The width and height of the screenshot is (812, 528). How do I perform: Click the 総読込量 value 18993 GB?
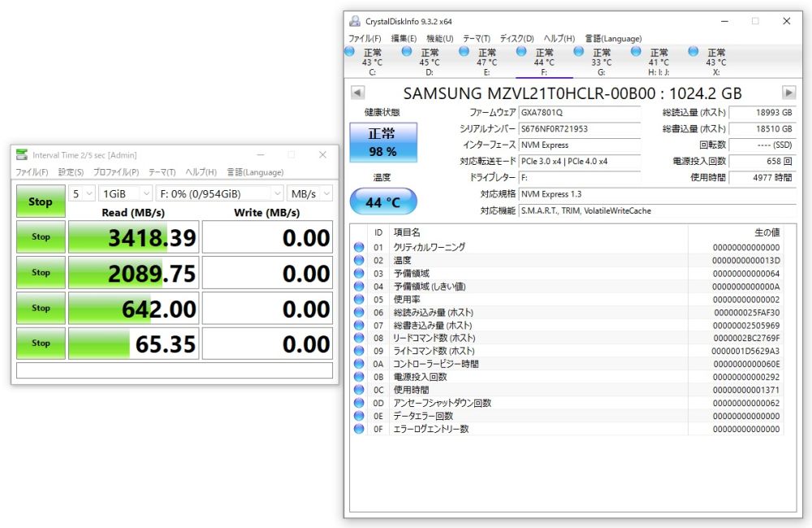(x=762, y=112)
